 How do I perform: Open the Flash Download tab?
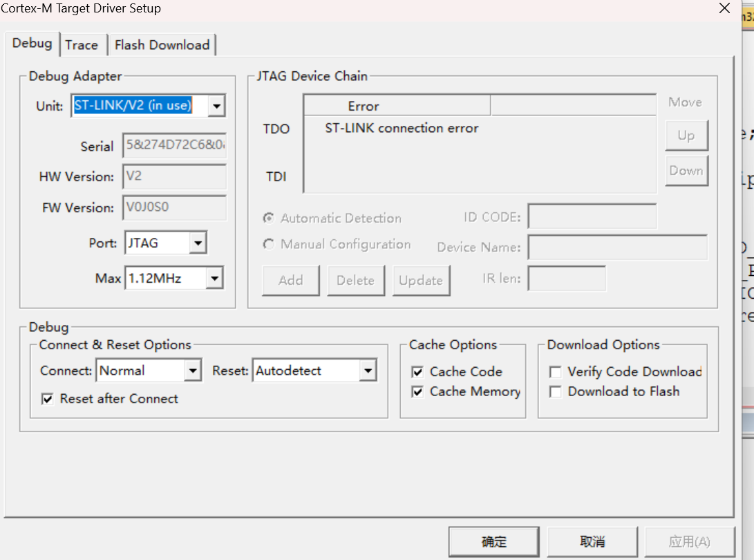[162, 45]
